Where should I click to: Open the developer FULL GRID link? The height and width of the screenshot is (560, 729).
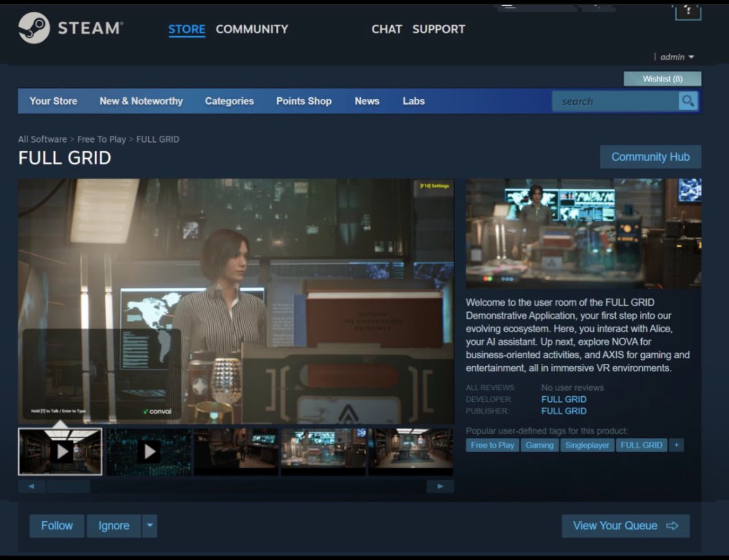coord(563,399)
